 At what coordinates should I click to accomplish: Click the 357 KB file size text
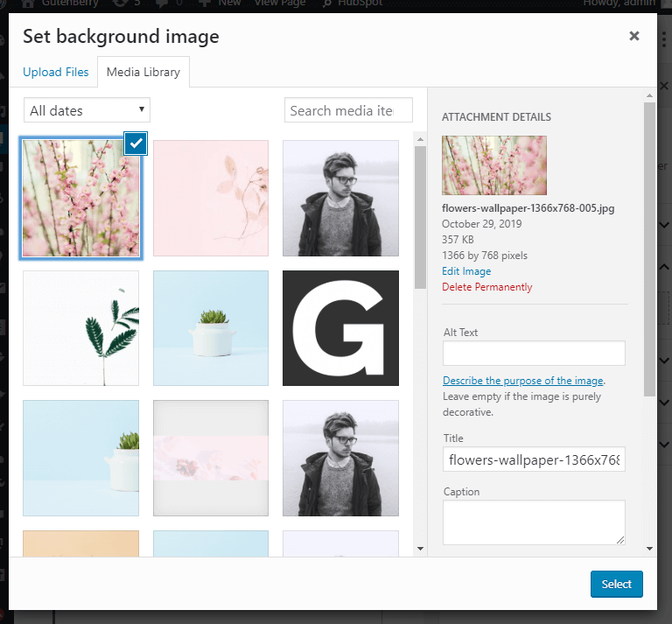pos(458,240)
